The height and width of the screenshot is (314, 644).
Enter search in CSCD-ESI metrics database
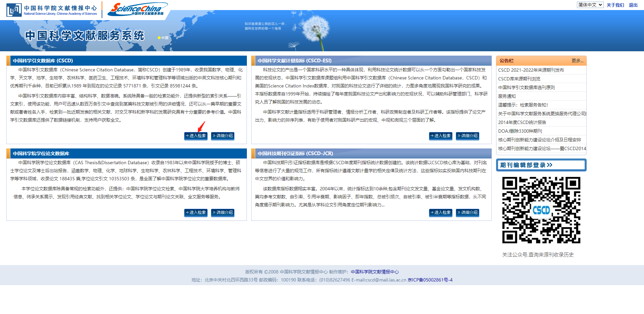click(x=440, y=136)
